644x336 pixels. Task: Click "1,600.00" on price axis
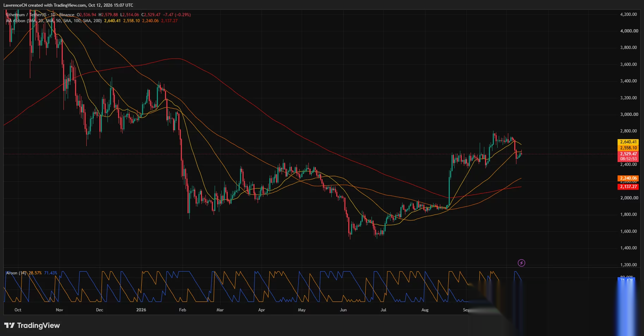pyautogui.click(x=628, y=231)
